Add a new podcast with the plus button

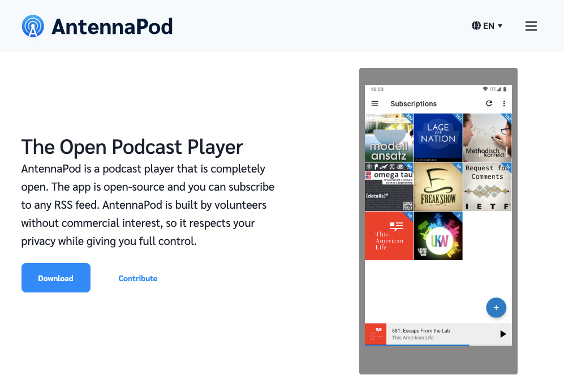click(496, 307)
